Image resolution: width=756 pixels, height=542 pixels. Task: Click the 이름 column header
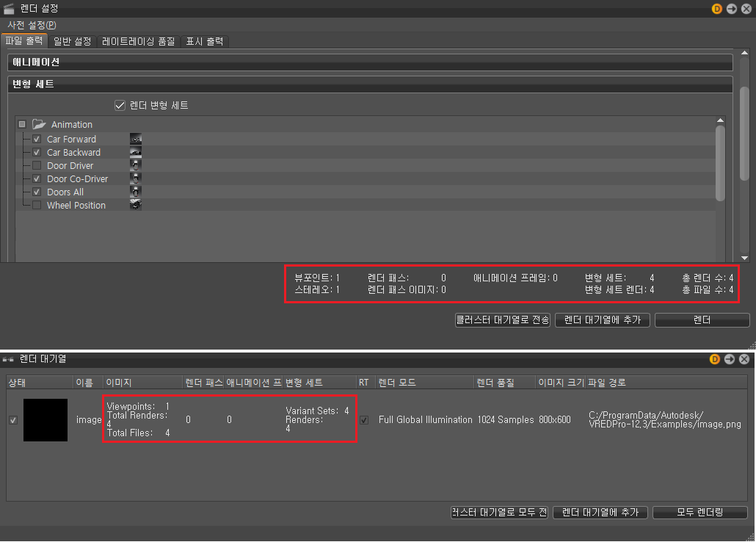[x=88, y=383]
